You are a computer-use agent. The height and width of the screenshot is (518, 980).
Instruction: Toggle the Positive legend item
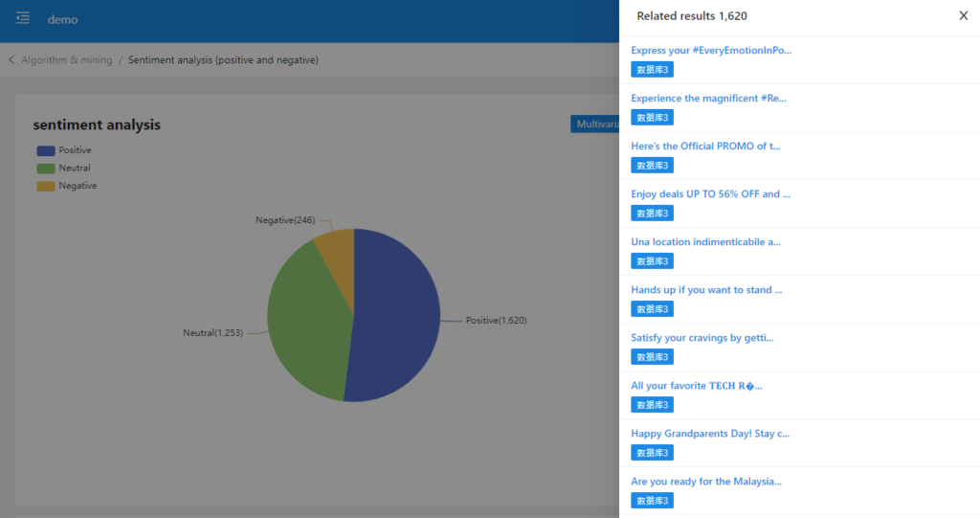(64, 150)
